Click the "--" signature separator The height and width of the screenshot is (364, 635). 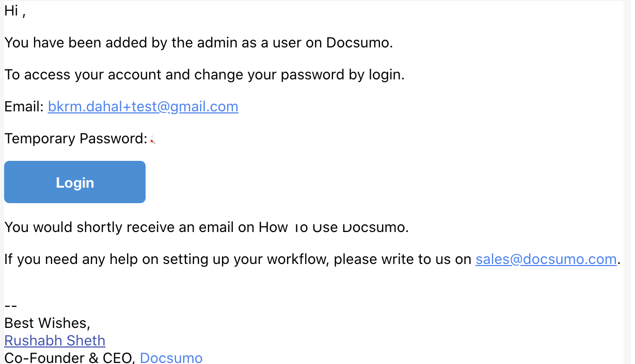coord(11,306)
